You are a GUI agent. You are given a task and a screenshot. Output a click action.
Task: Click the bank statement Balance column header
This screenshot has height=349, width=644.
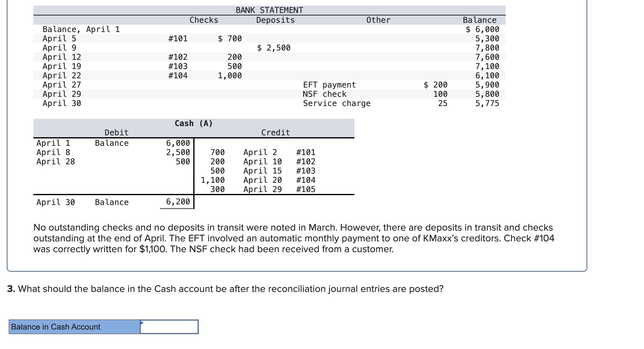pos(479,20)
